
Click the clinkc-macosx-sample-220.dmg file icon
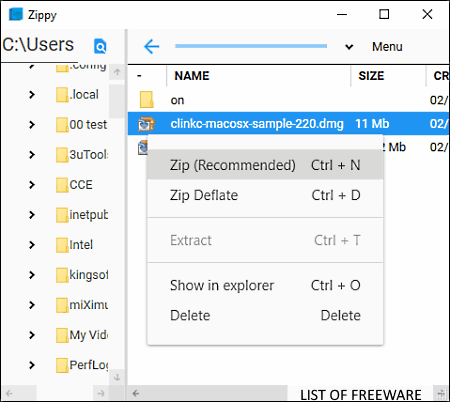coord(146,124)
